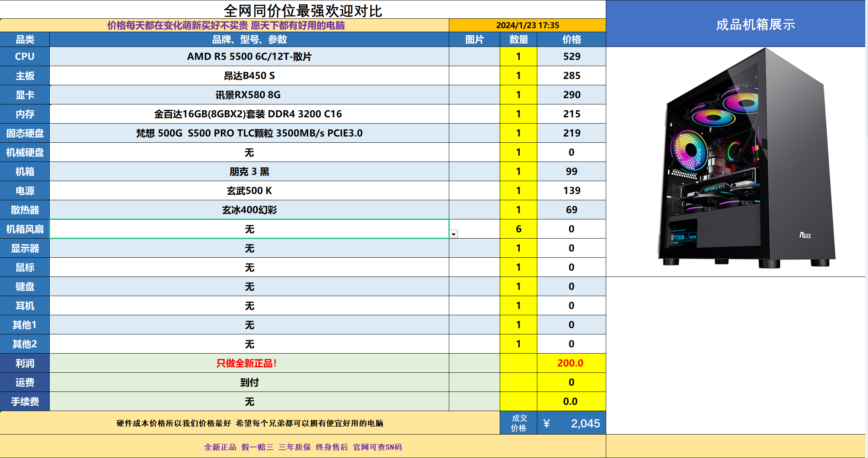Viewport: 868px width, 458px height.
Task: Click the '其他1' category label
Action: tap(25, 325)
